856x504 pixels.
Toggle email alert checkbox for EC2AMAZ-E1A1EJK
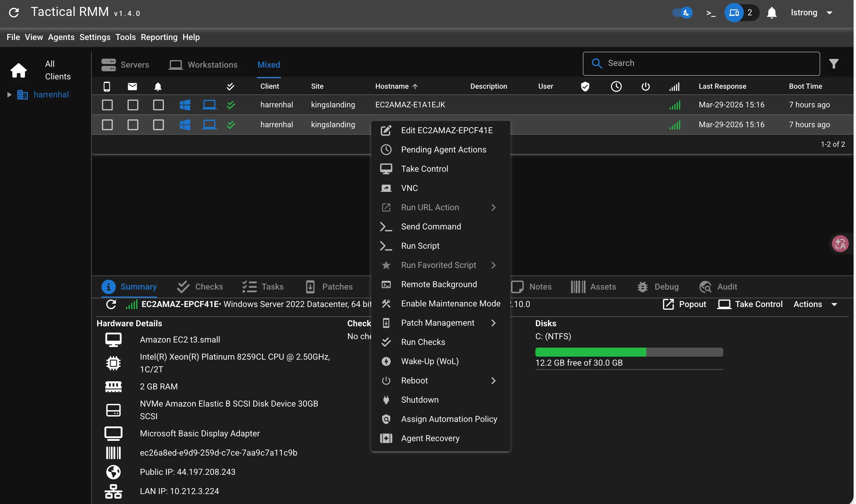(x=133, y=105)
